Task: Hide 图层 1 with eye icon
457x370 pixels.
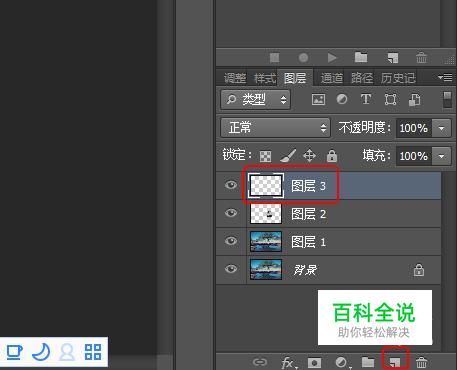Action: [x=231, y=241]
